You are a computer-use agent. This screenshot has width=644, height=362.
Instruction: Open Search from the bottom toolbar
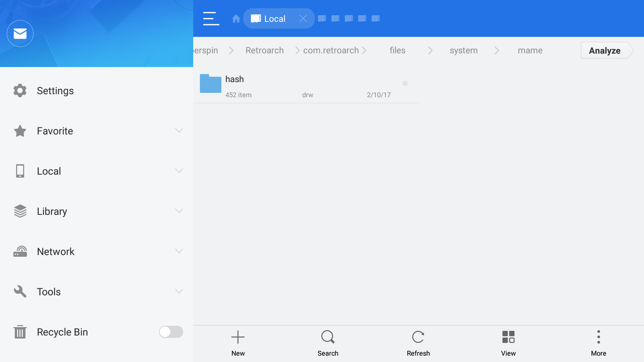click(x=328, y=342)
